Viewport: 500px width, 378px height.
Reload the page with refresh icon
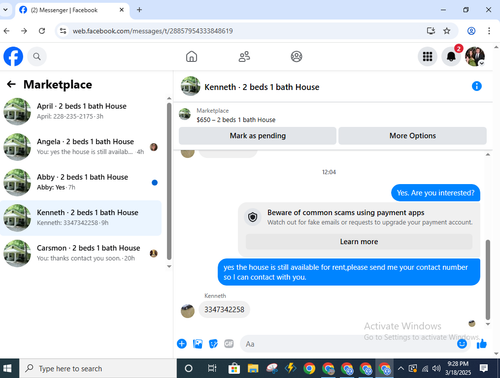(x=42, y=31)
